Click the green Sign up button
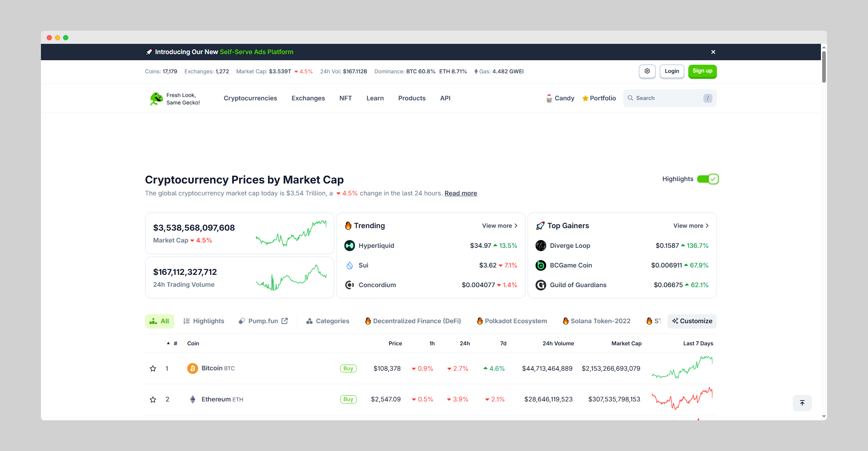868x451 pixels. click(x=702, y=71)
